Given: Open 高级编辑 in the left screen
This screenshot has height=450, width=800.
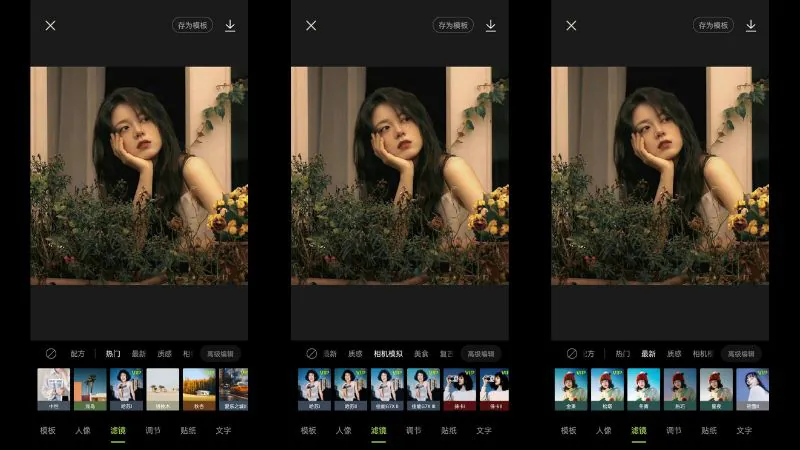Looking at the screenshot, I should point(220,354).
